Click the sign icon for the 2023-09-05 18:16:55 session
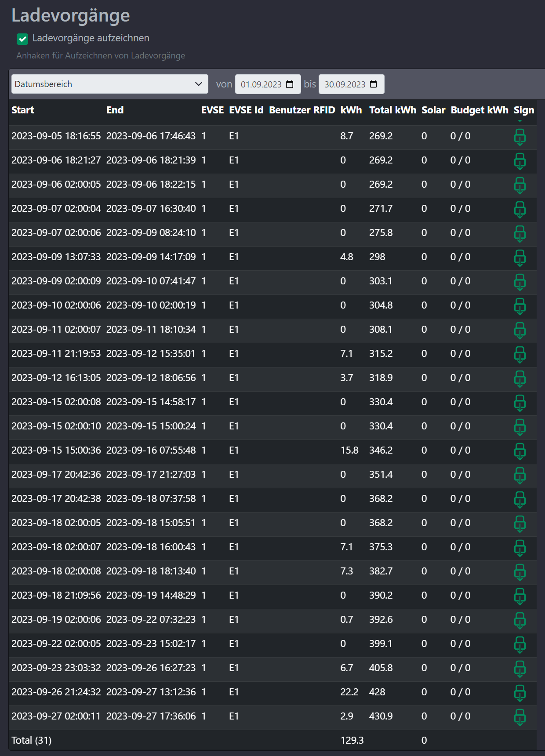Viewport: 545px width, 756px height. pos(520,137)
